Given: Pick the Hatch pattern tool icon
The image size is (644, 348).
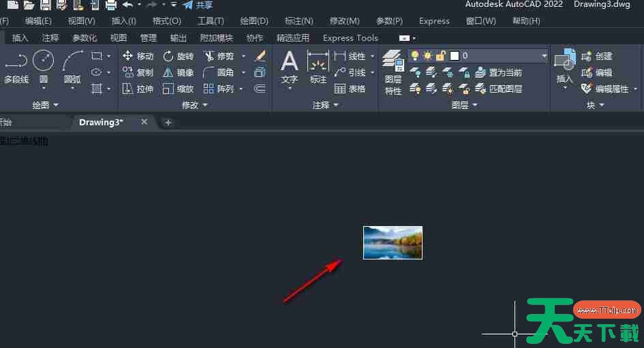Looking at the screenshot, I should pyautogui.click(x=97, y=89).
